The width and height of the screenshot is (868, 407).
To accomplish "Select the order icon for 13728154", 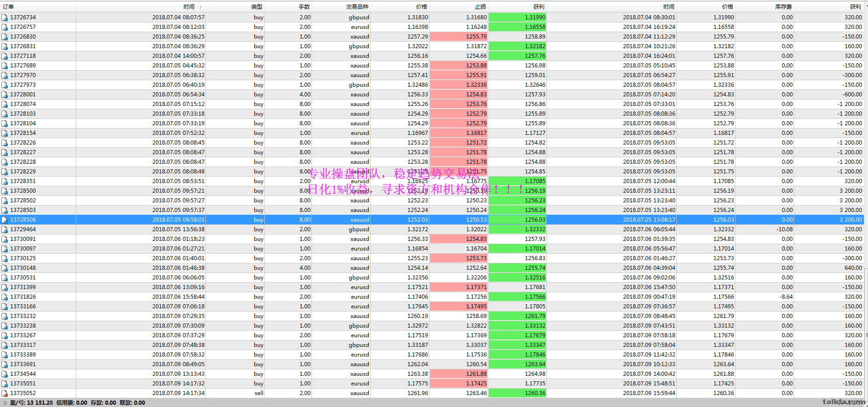I will point(5,133).
